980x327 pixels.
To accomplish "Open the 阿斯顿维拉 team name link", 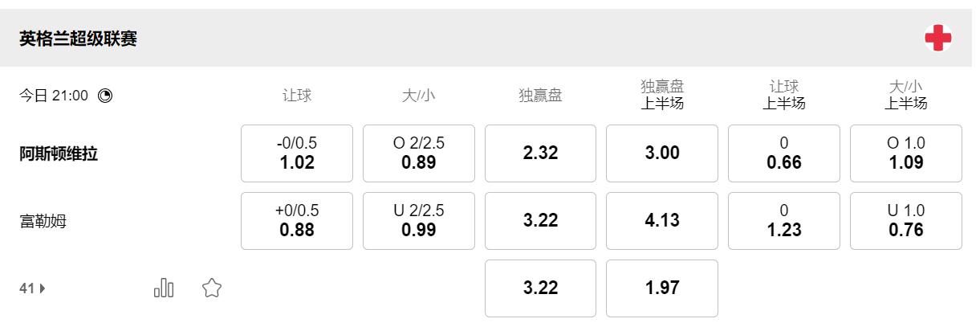I will pos(59,154).
